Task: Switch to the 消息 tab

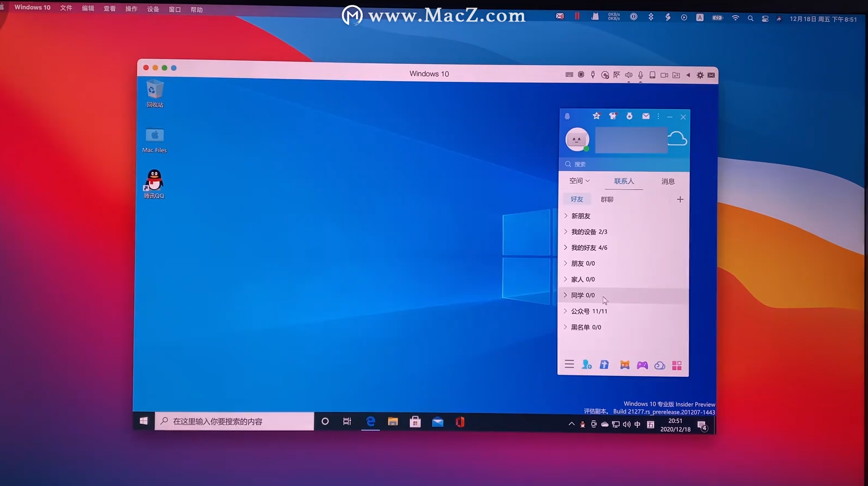Action: pyautogui.click(x=668, y=181)
